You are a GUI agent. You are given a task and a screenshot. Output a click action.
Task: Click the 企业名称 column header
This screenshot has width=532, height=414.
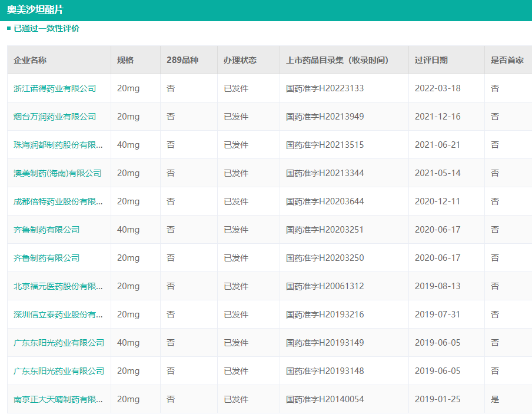click(30, 60)
